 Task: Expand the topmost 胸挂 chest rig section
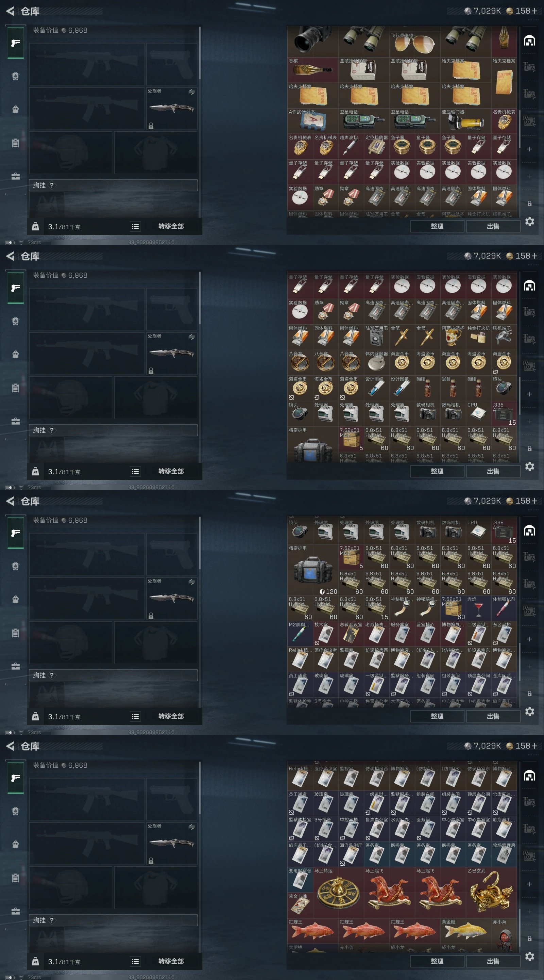(113, 185)
